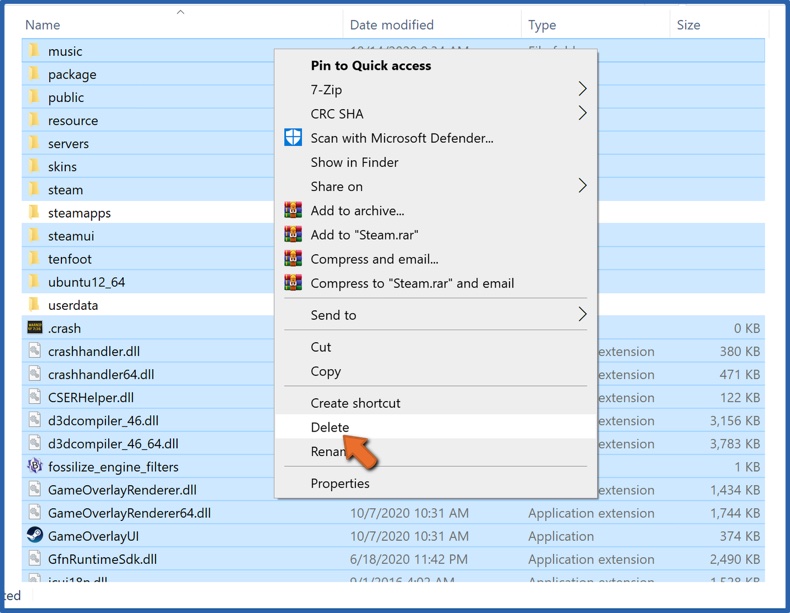Click the Microsoft Defender shield icon
Viewport: 790px width, 613px height.
293,137
